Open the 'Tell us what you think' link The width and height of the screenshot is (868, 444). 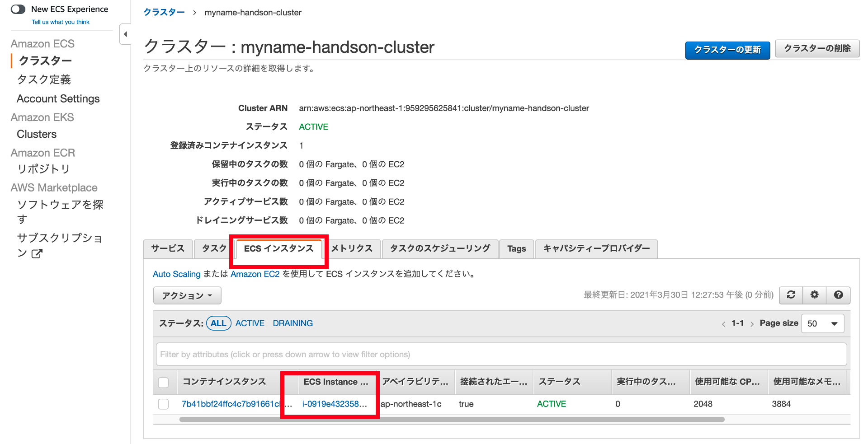coord(61,22)
